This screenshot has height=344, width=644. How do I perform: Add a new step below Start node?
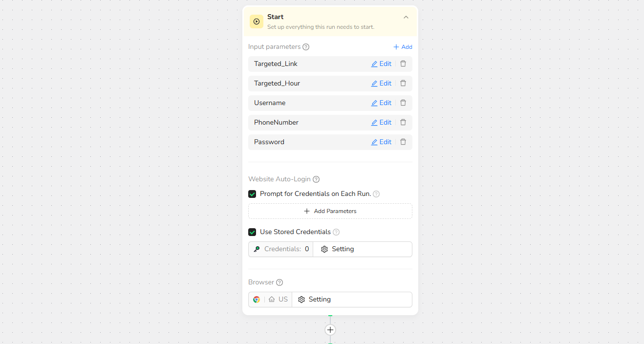click(330, 330)
